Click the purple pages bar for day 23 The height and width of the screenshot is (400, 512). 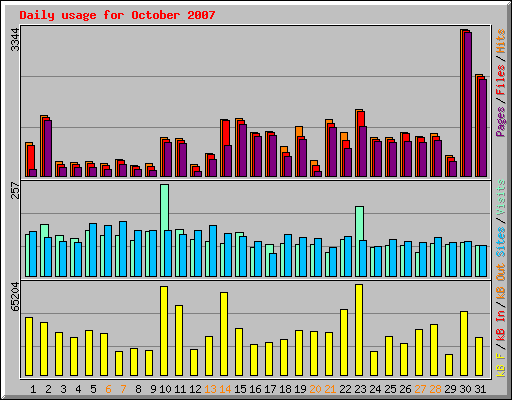coord(363,151)
